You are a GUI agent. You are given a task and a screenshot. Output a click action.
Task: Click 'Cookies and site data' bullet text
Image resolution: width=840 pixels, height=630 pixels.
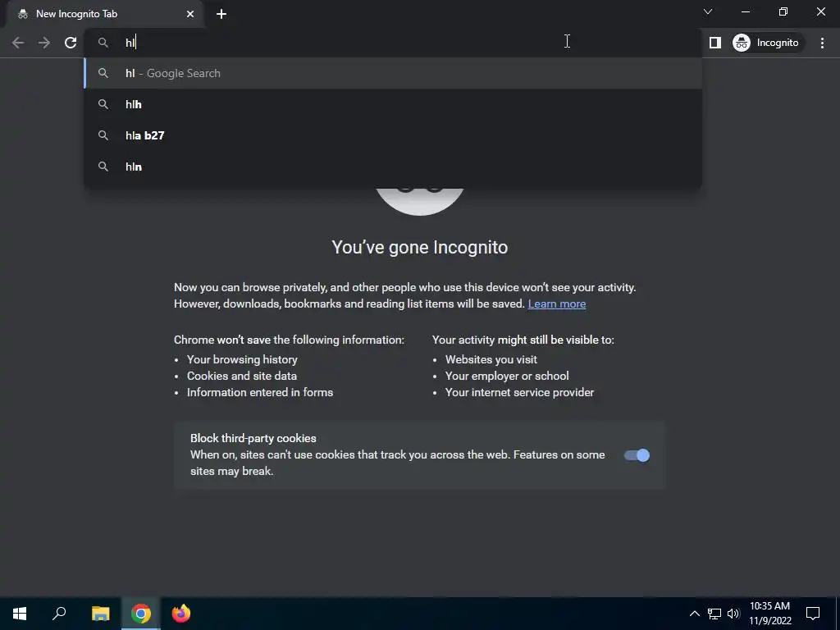242,376
